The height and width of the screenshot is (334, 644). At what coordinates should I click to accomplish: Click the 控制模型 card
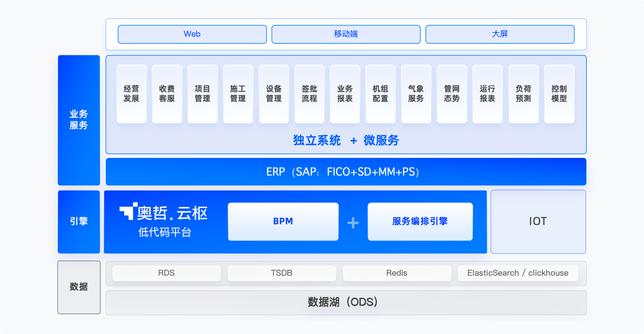point(559,94)
